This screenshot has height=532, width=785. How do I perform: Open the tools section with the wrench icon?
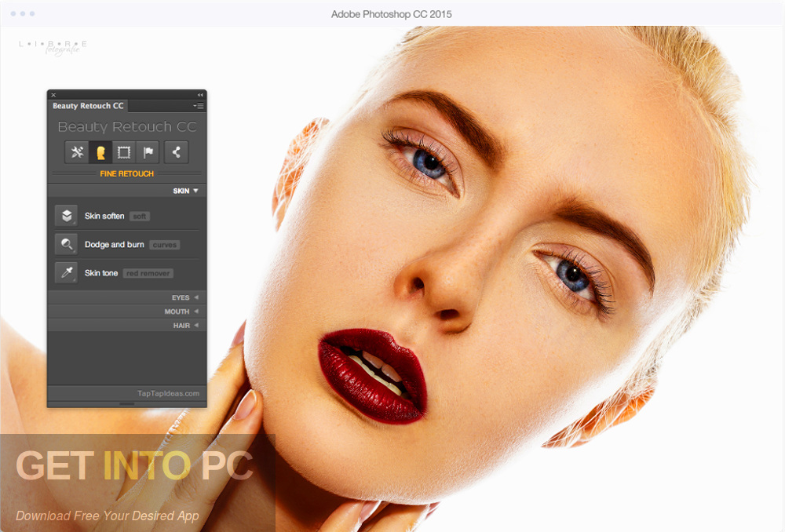coord(77,152)
